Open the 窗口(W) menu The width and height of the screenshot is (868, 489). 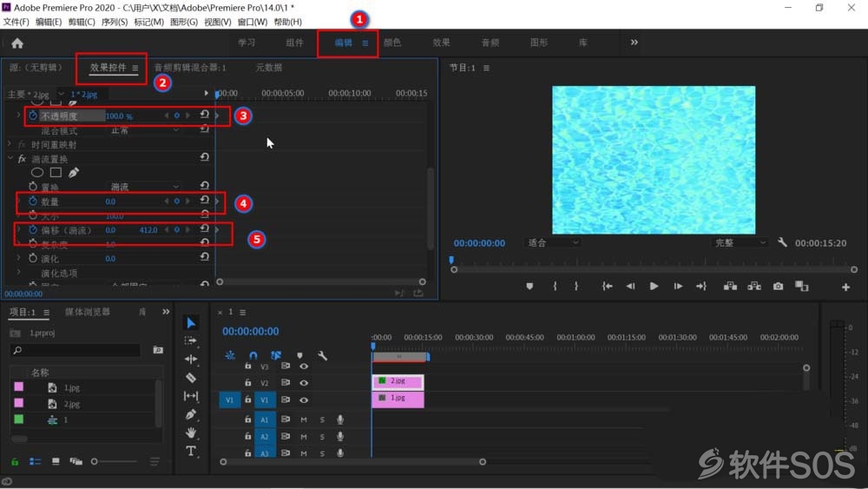coord(253,22)
